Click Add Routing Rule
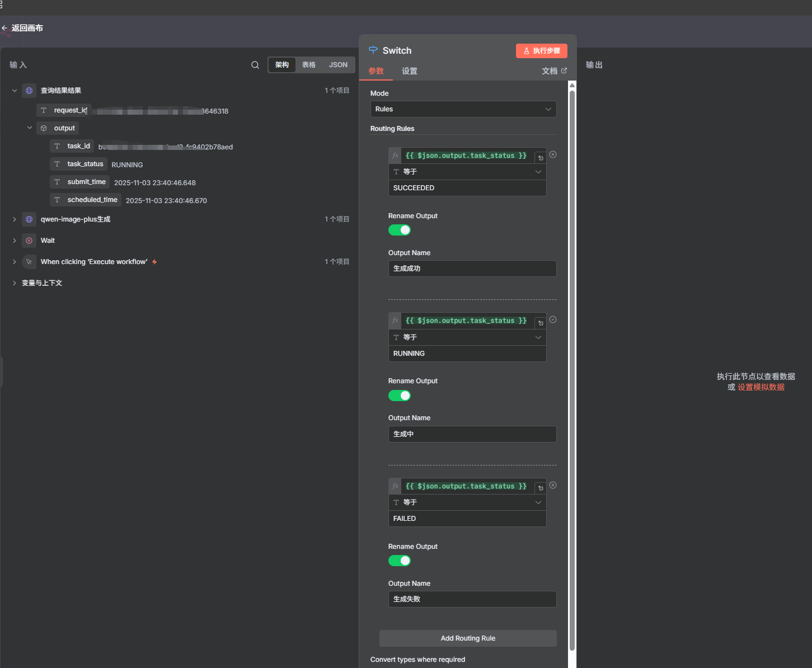This screenshot has height=668, width=812. [x=468, y=638]
